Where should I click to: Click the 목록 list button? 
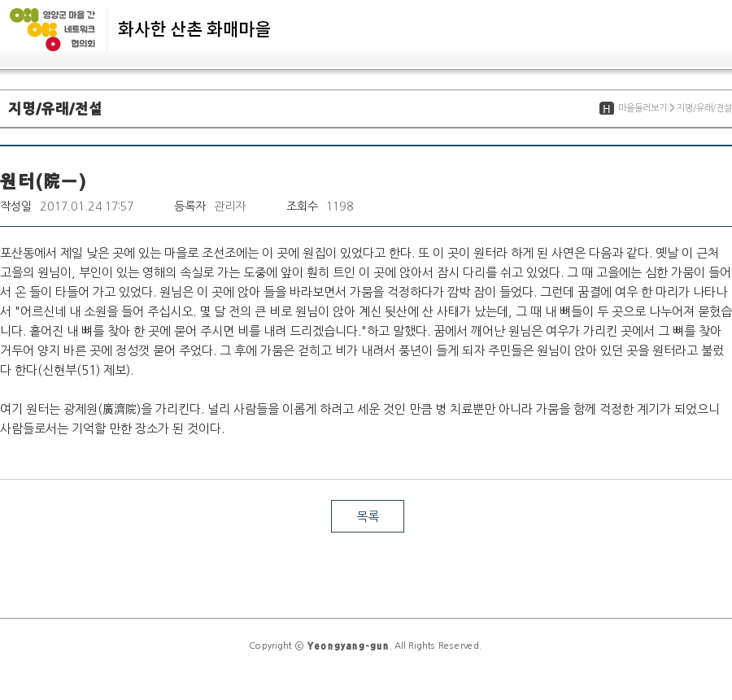click(x=368, y=516)
